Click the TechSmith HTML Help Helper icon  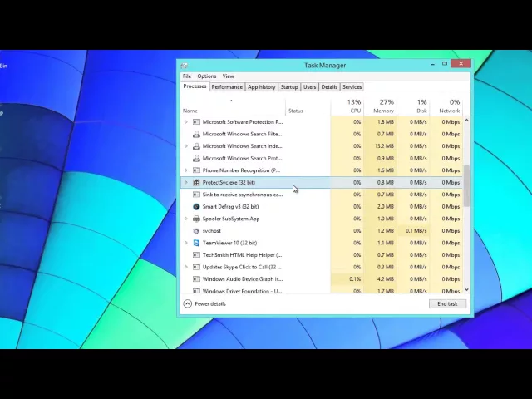[x=196, y=255]
